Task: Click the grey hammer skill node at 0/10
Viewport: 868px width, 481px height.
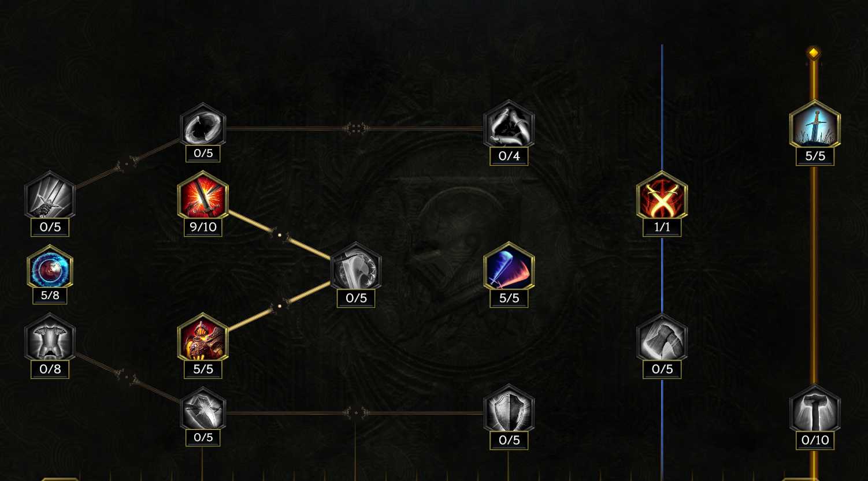Action: click(x=815, y=410)
